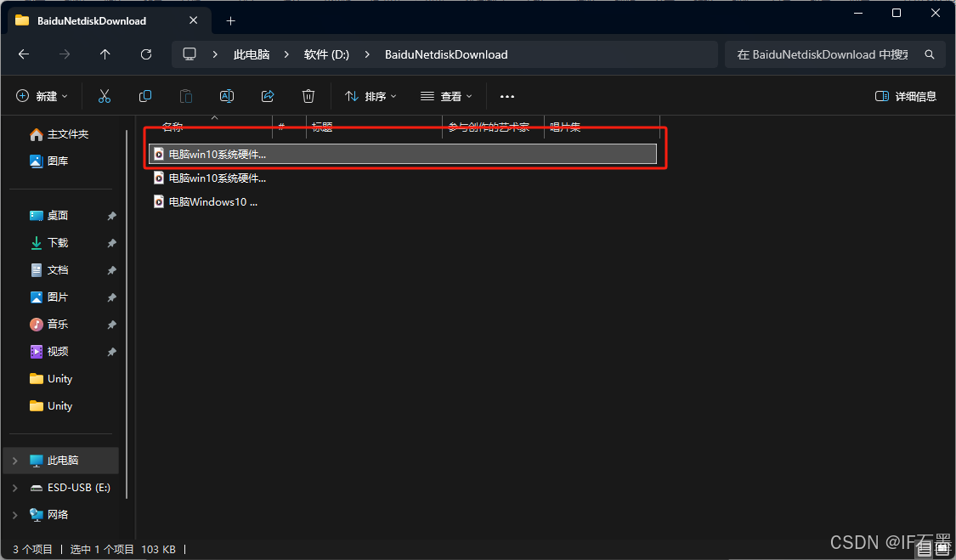This screenshot has width=956, height=560.
Task: Click the computer icon in address bar
Action: point(190,54)
